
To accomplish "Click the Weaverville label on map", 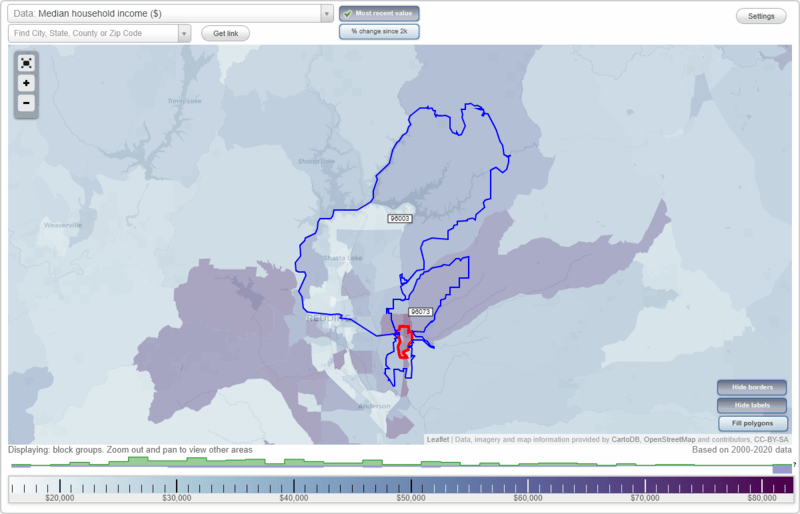I will pos(63,225).
